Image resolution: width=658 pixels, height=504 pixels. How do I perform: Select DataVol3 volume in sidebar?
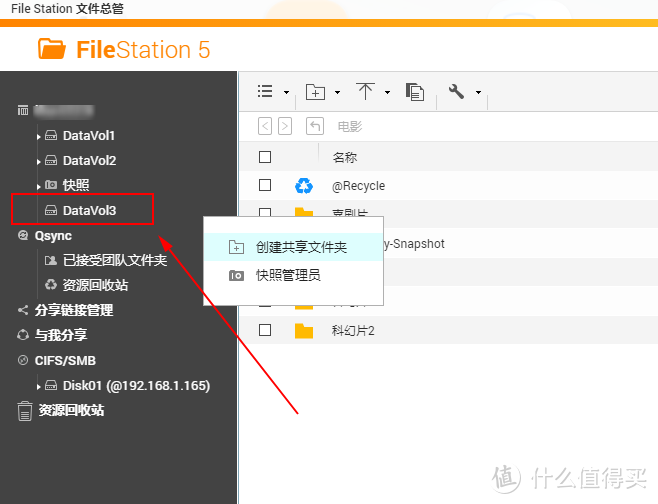click(x=89, y=211)
